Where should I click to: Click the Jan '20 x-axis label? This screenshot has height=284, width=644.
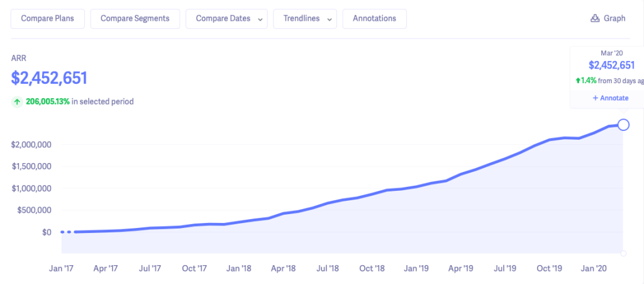coord(595,268)
